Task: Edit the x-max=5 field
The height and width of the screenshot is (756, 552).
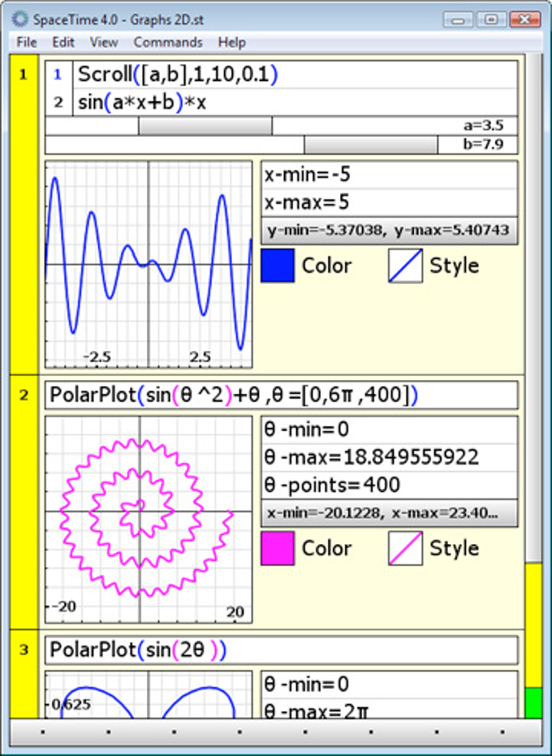Action: tap(389, 202)
